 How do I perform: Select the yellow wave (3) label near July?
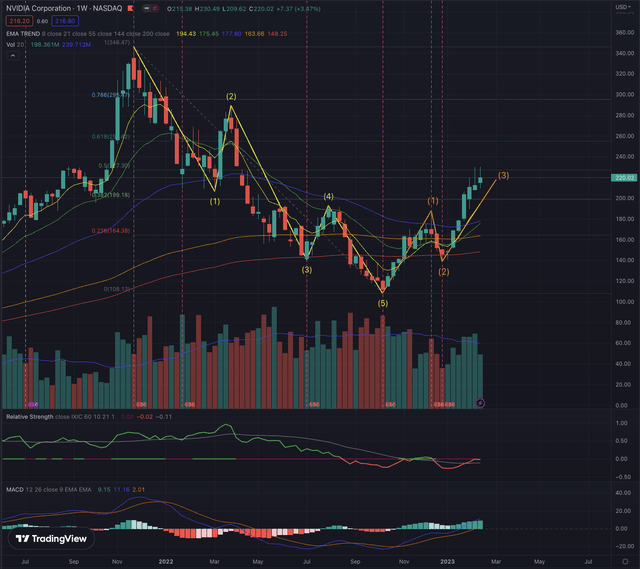pyautogui.click(x=307, y=269)
